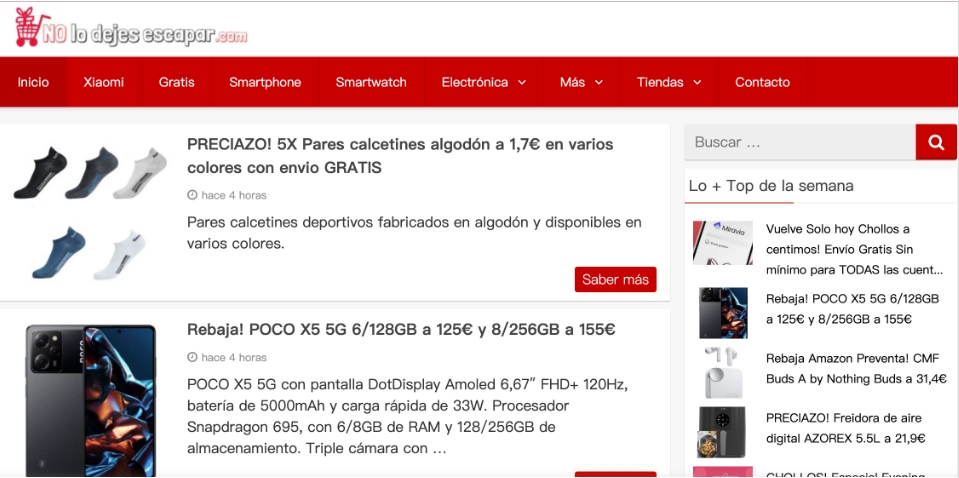
Task: Open sidebar POCO X5 5G Rebaja link
Action: [x=852, y=309]
